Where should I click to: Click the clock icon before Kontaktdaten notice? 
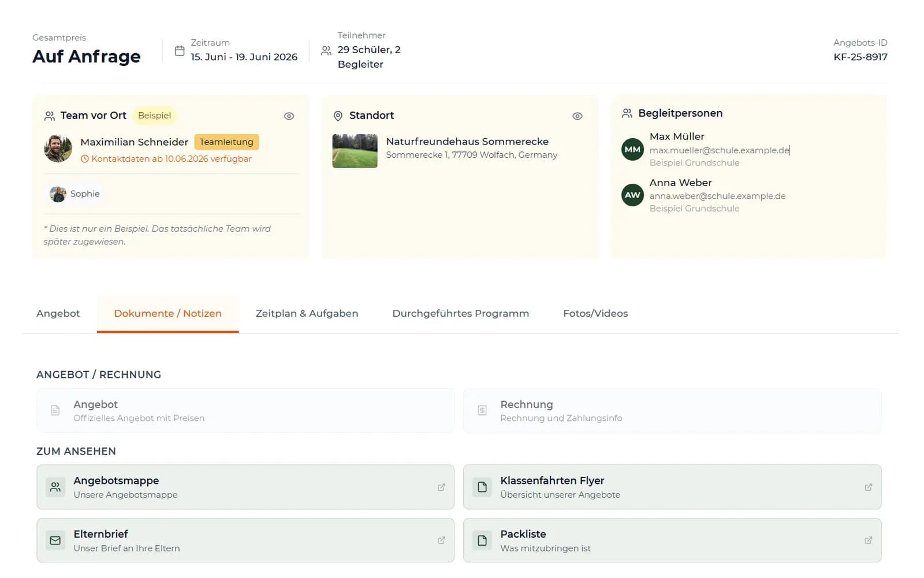click(85, 159)
